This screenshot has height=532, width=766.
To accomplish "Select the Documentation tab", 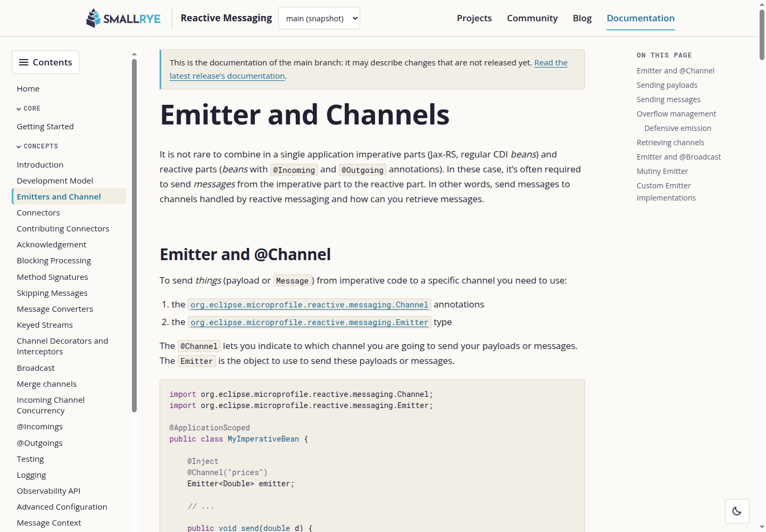I will point(640,18).
